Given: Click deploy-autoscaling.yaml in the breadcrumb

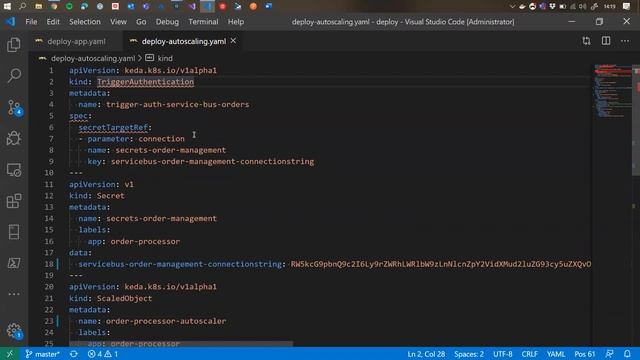Looking at the screenshot, I should 93,58.
